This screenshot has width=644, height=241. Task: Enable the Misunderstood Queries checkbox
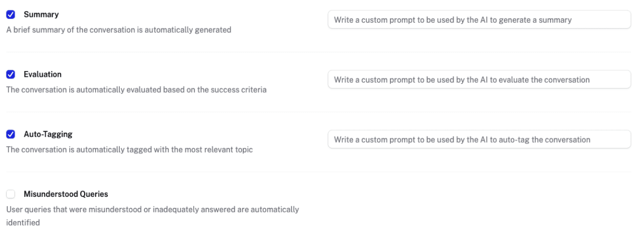11,195
